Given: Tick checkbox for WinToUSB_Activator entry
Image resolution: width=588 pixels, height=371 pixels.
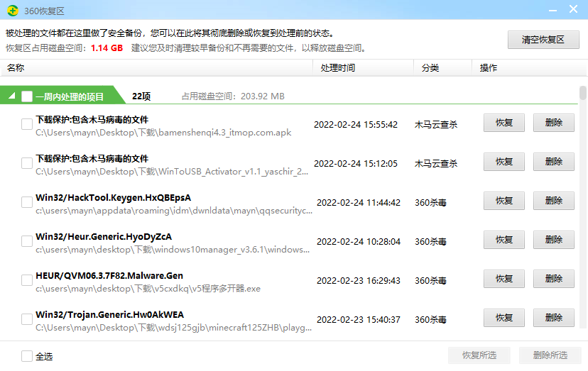Looking at the screenshot, I should click(x=27, y=163).
